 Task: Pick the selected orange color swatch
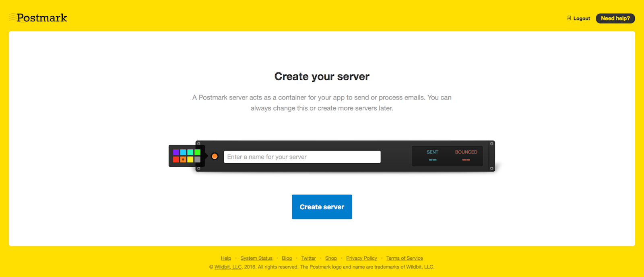pyautogui.click(x=183, y=159)
